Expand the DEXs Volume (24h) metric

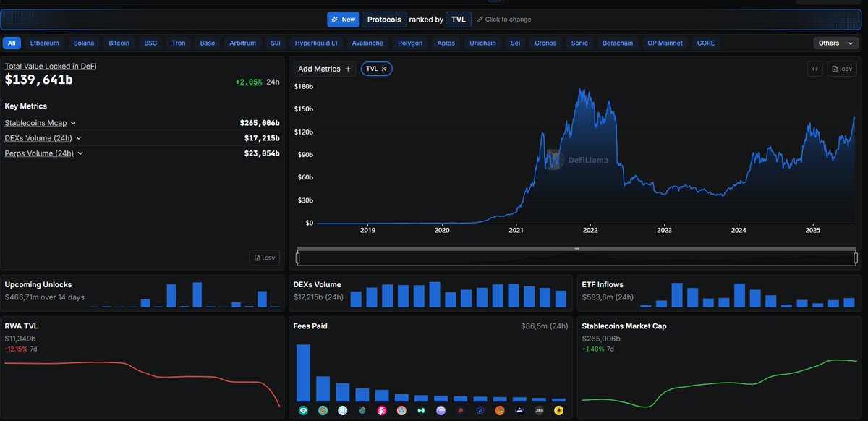point(43,137)
